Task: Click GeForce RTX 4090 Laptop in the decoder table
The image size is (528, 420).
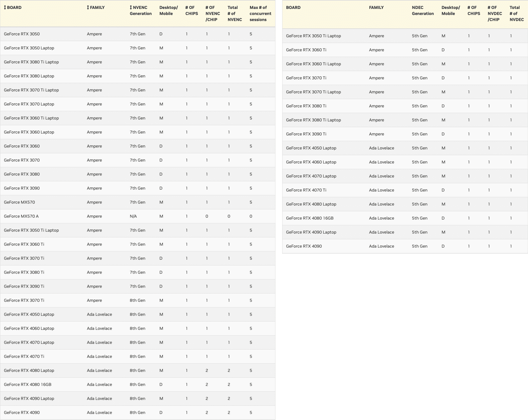Action: (x=311, y=232)
